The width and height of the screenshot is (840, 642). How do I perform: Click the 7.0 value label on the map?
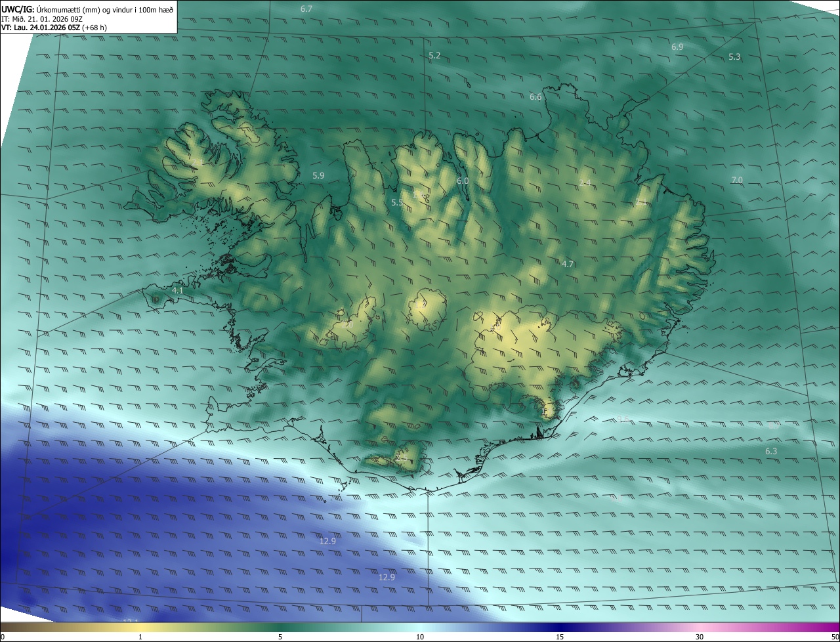pyautogui.click(x=737, y=181)
